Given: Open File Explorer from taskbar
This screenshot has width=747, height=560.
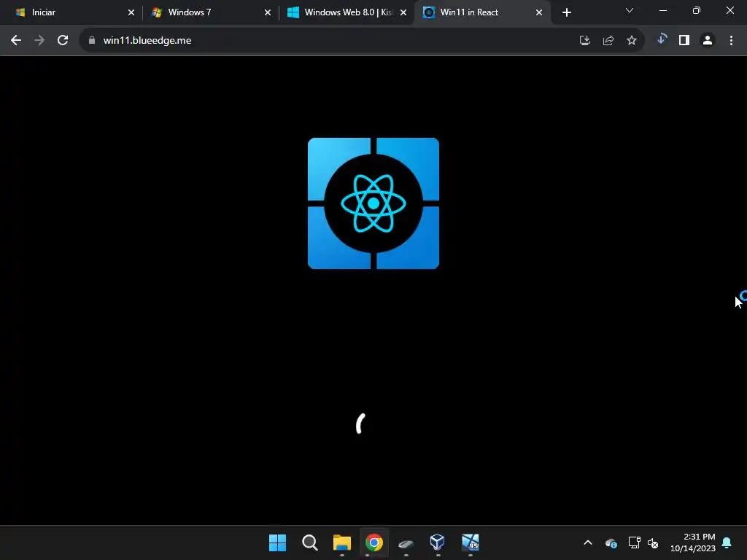Looking at the screenshot, I should tap(342, 542).
